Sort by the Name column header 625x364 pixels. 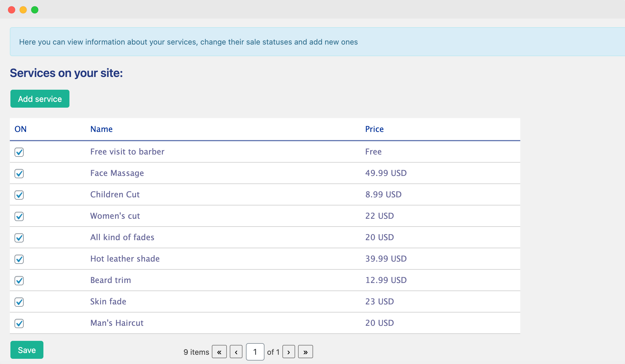tap(101, 129)
